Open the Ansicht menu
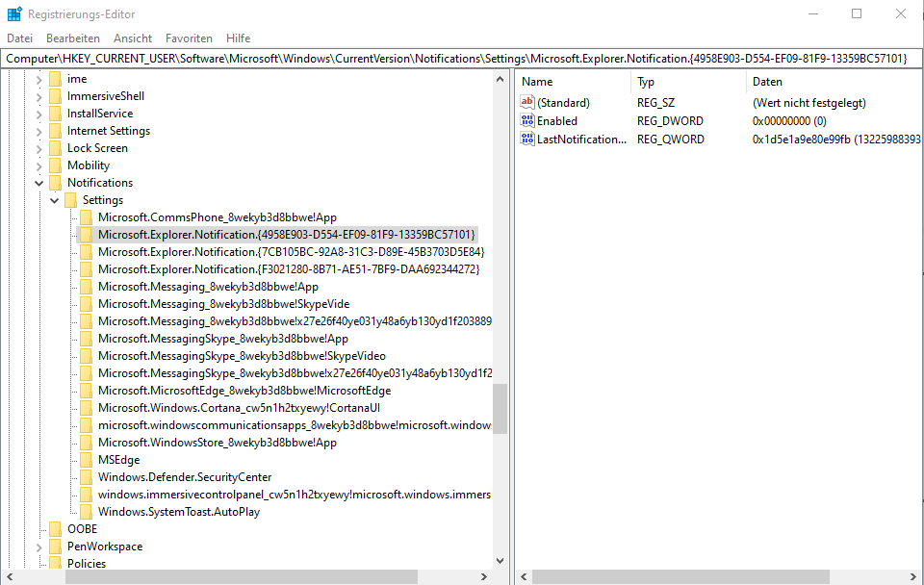 tap(133, 38)
